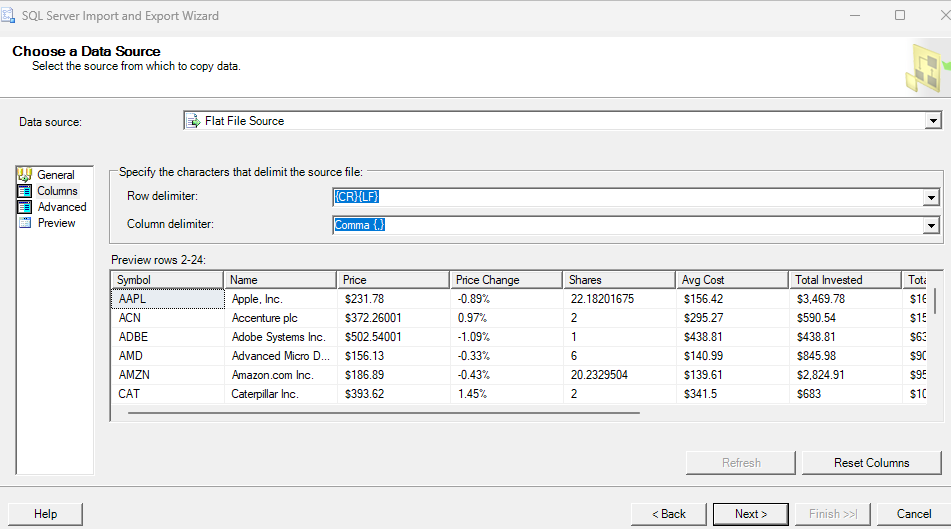Click the Caterpillar Inc. cell
951x529 pixels.
pyautogui.click(x=281, y=394)
